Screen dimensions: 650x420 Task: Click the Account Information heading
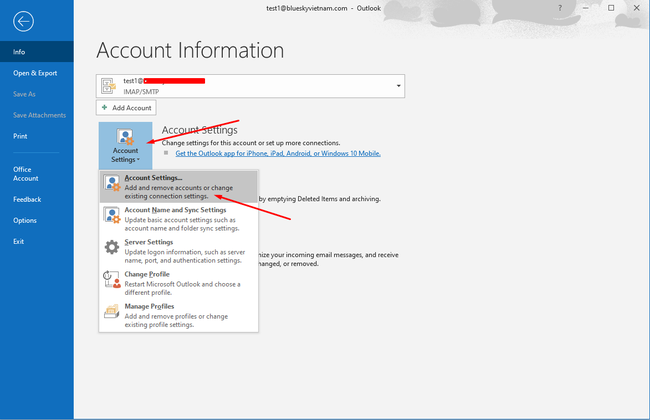[x=190, y=50]
